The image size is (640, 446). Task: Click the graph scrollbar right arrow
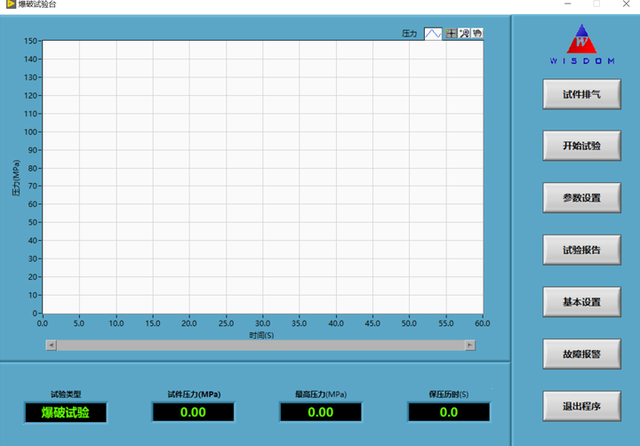tap(469, 345)
